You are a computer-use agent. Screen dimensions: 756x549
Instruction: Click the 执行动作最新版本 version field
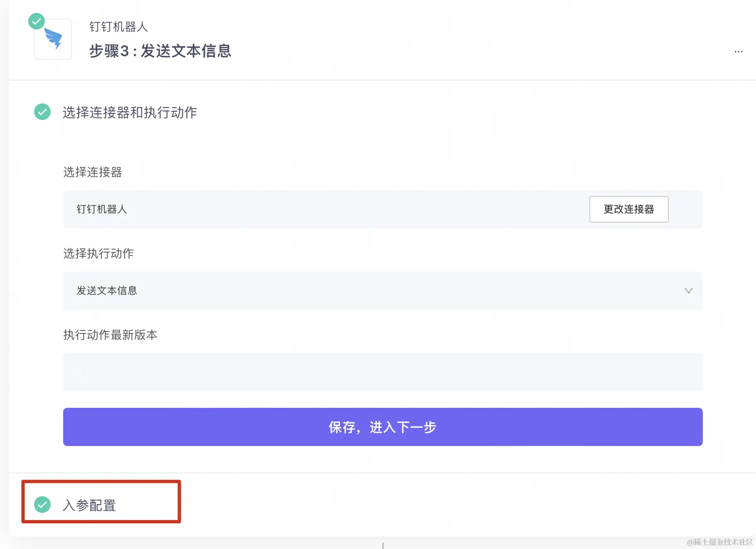click(x=383, y=372)
